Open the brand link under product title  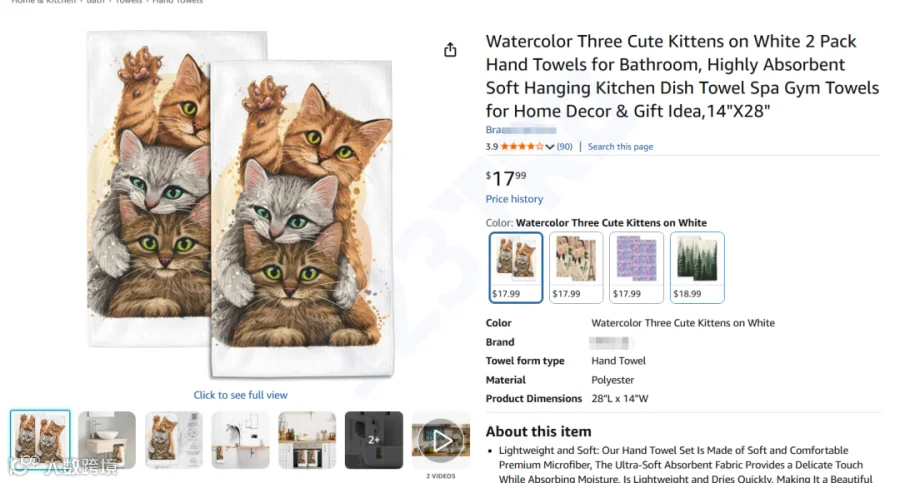click(x=521, y=130)
